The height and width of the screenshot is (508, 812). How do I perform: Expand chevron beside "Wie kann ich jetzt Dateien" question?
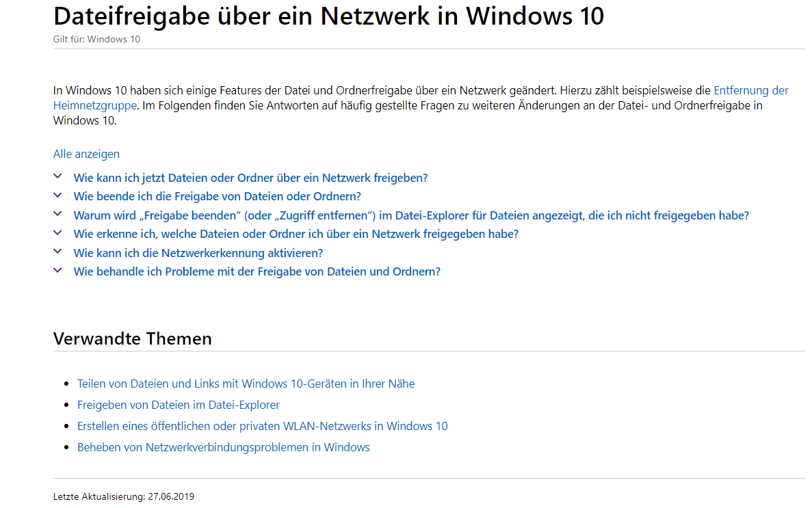coord(57,176)
